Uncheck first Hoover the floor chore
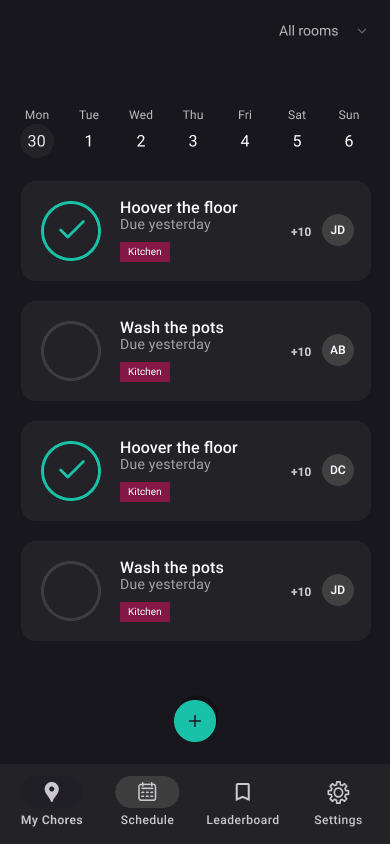Screen dimensions: 390x844 71,231
